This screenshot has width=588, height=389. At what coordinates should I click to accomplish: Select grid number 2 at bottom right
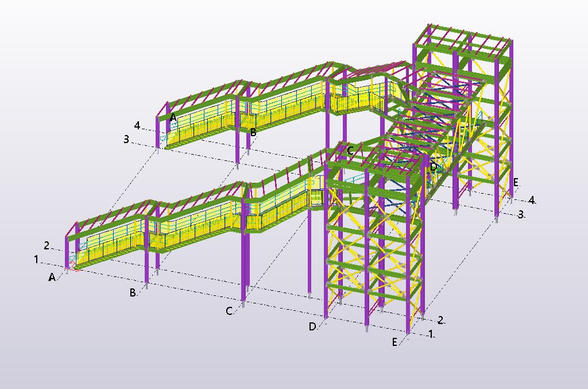point(440,320)
